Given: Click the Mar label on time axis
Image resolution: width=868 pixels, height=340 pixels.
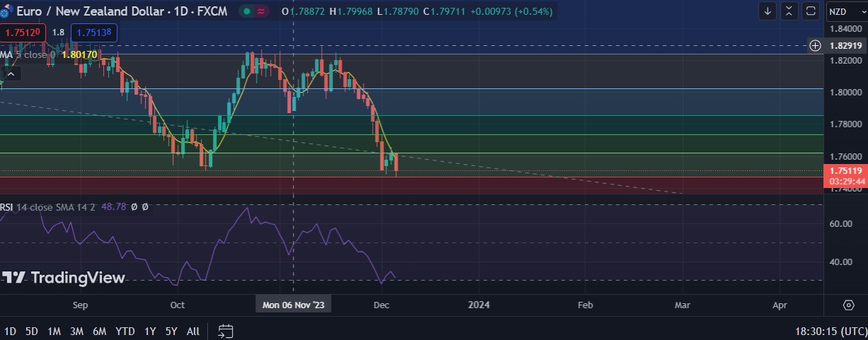Looking at the screenshot, I should click(x=683, y=305).
